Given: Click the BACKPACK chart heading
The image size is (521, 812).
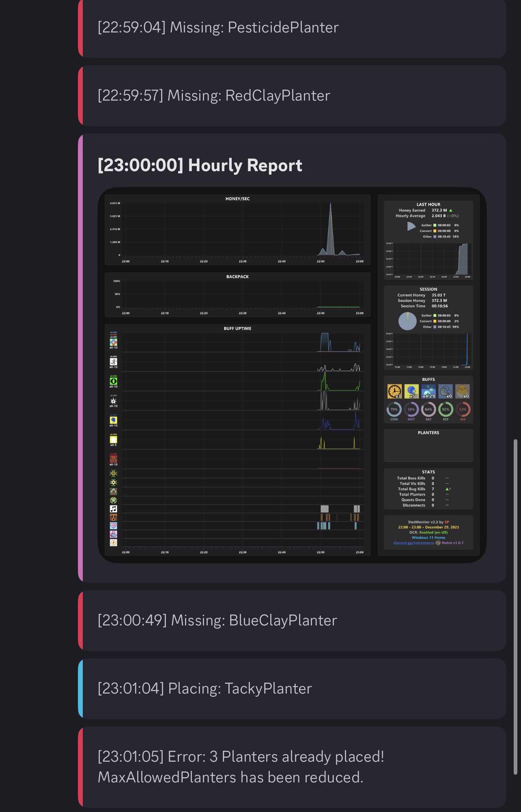Looking at the screenshot, I should point(238,277).
